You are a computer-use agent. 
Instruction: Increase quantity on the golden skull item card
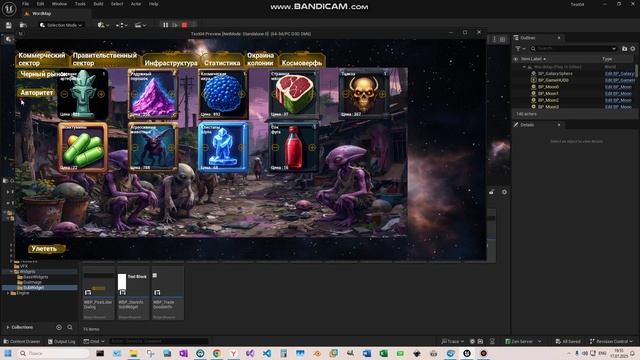click(x=382, y=94)
